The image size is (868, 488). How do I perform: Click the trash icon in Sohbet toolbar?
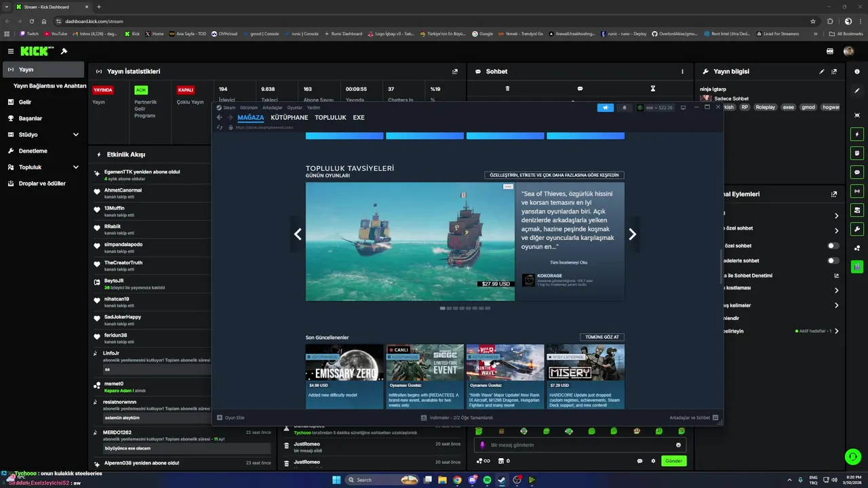(507, 88)
